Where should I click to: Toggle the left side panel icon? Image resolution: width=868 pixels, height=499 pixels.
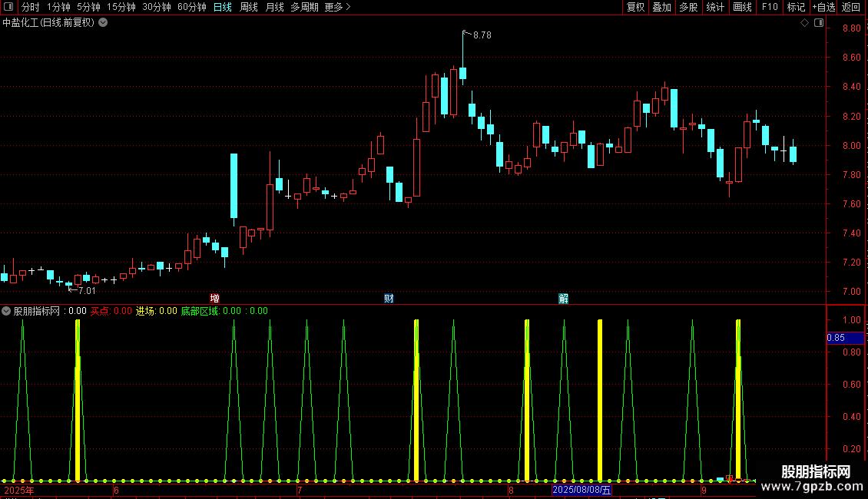click(8, 7)
